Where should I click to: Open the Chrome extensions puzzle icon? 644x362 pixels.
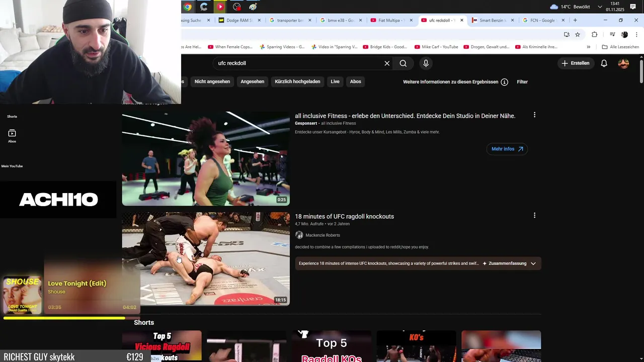click(x=595, y=34)
